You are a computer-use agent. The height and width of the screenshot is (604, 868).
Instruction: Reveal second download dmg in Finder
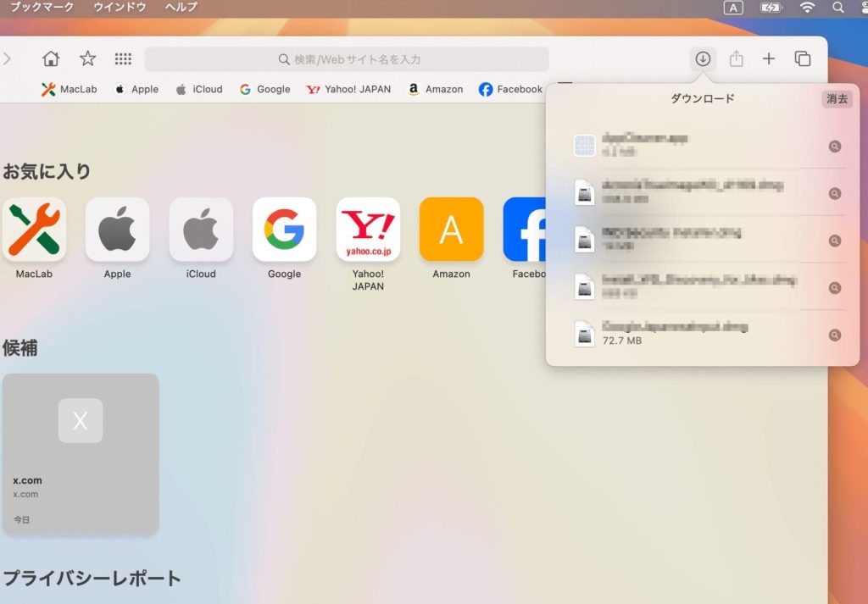834,194
